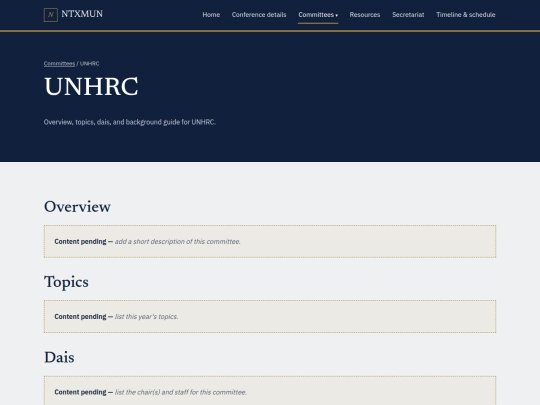The height and width of the screenshot is (405, 540).
Task: Open the NTXMUN site title link
Action: click(x=82, y=14)
